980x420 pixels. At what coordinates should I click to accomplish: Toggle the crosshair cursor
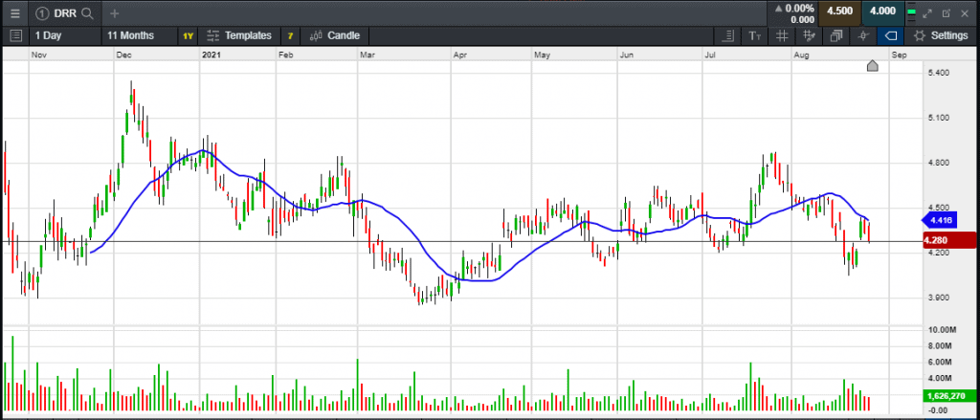click(864, 35)
